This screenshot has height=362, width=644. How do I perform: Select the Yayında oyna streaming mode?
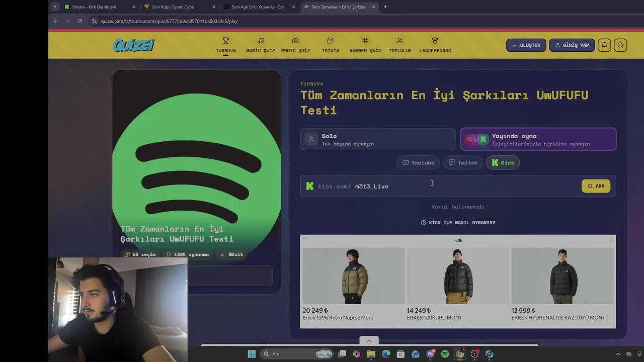click(x=538, y=139)
